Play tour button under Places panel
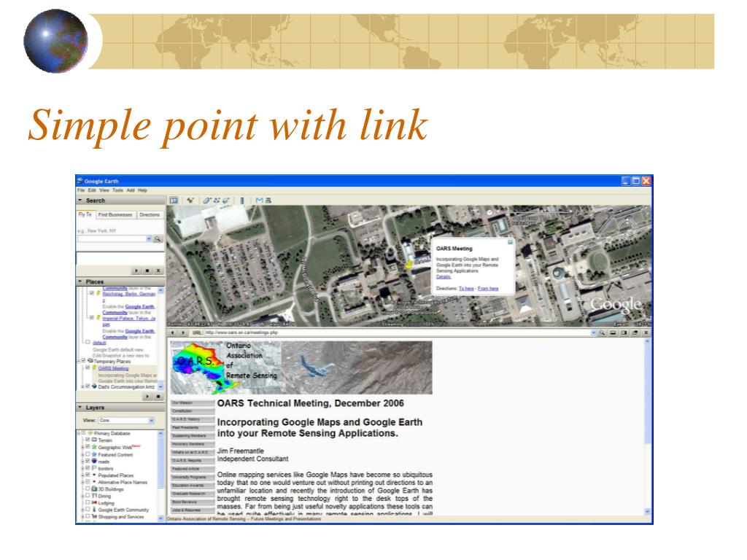The image size is (747, 560). coord(147,396)
